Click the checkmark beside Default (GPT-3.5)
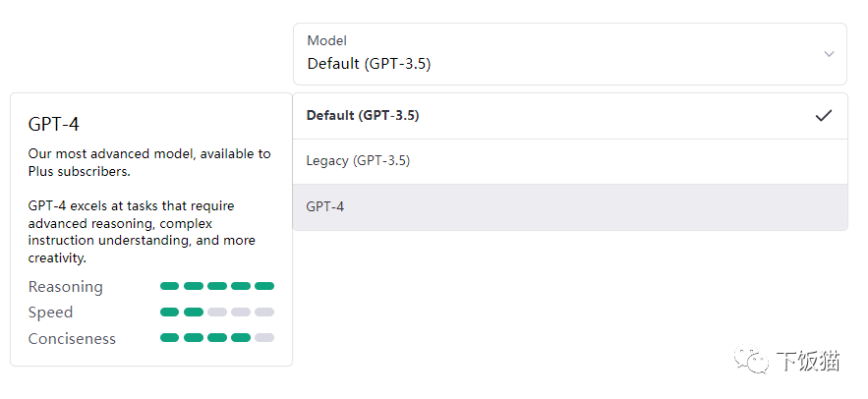Image resolution: width=868 pixels, height=399 pixels. tap(824, 115)
